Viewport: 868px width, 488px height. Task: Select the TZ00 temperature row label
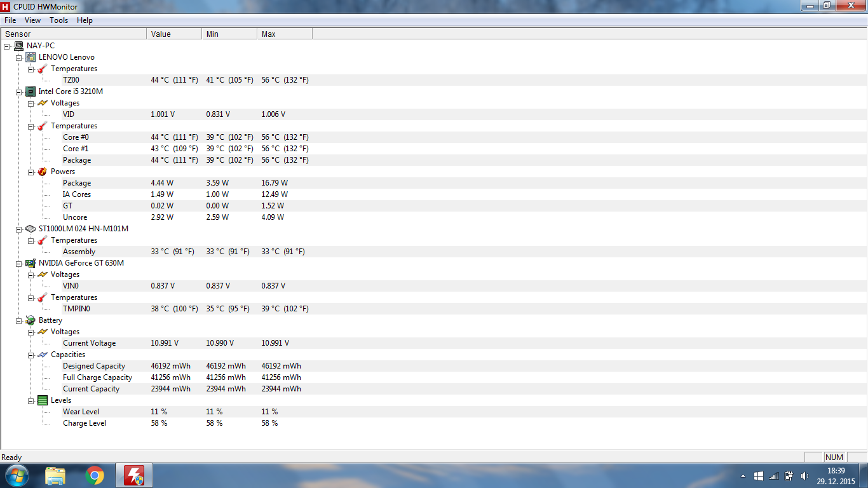pos(71,80)
